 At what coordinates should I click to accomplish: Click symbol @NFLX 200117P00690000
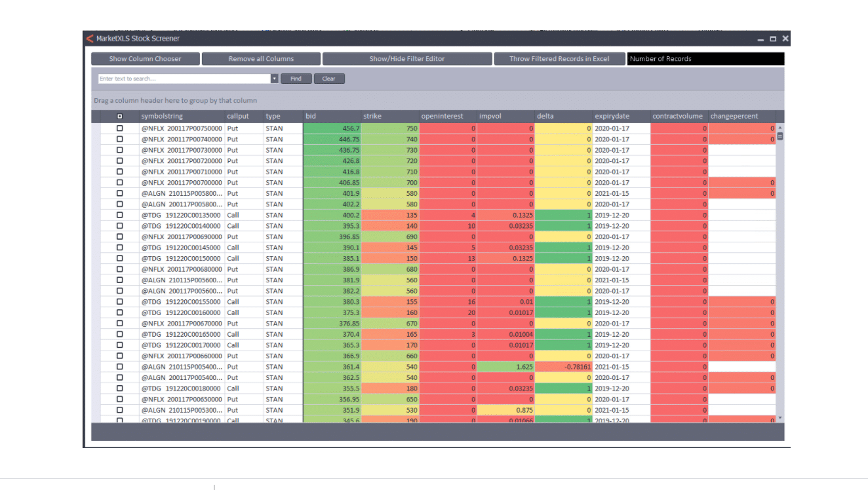coord(182,236)
